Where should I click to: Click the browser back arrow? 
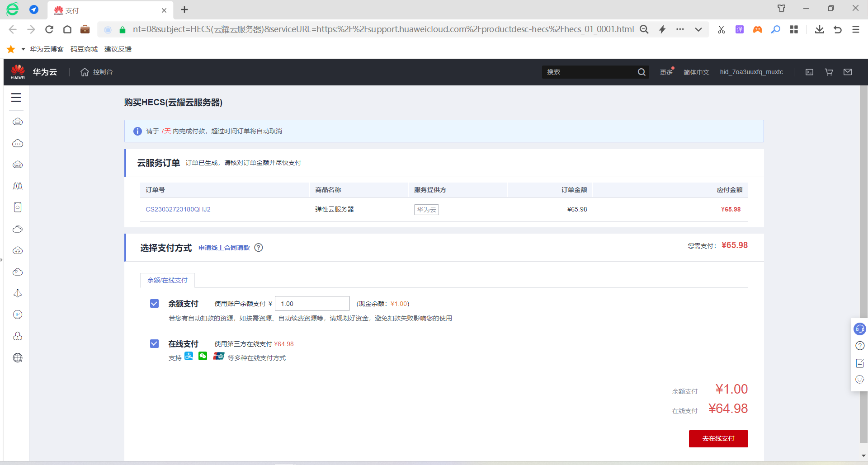coord(13,29)
